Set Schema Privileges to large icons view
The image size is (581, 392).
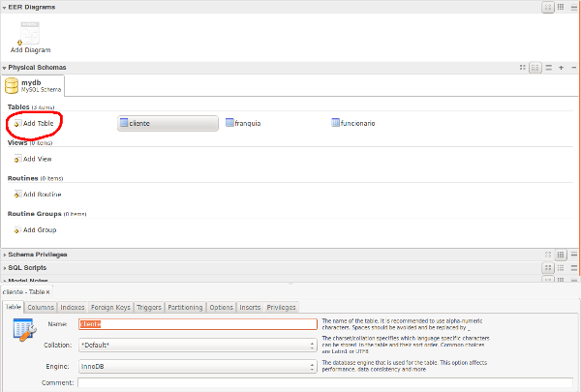[x=548, y=255]
